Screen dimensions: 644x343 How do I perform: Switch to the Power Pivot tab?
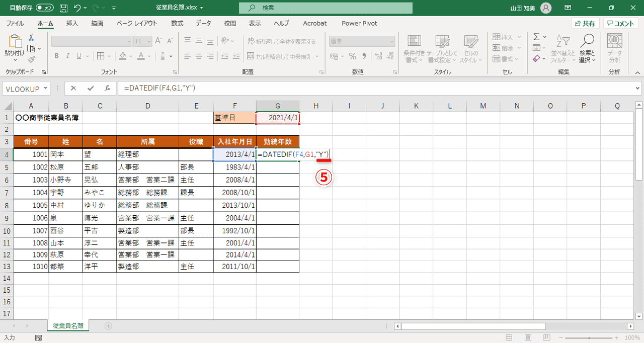click(359, 23)
